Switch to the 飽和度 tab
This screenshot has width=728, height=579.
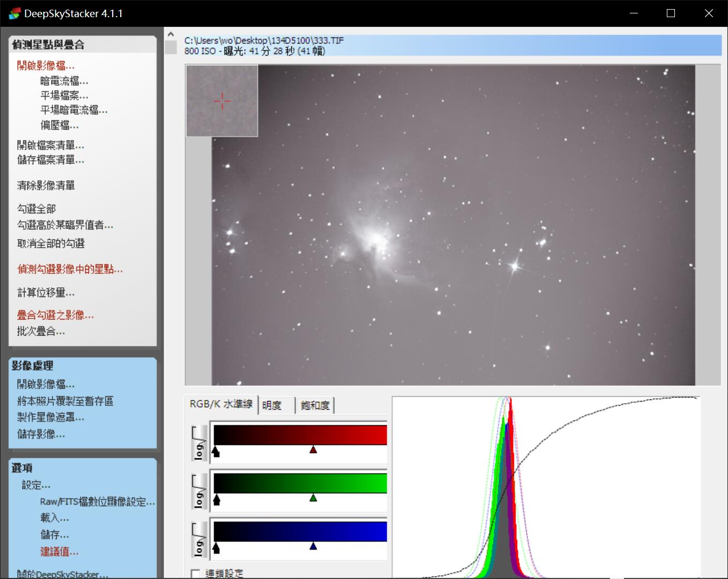pyautogui.click(x=315, y=405)
